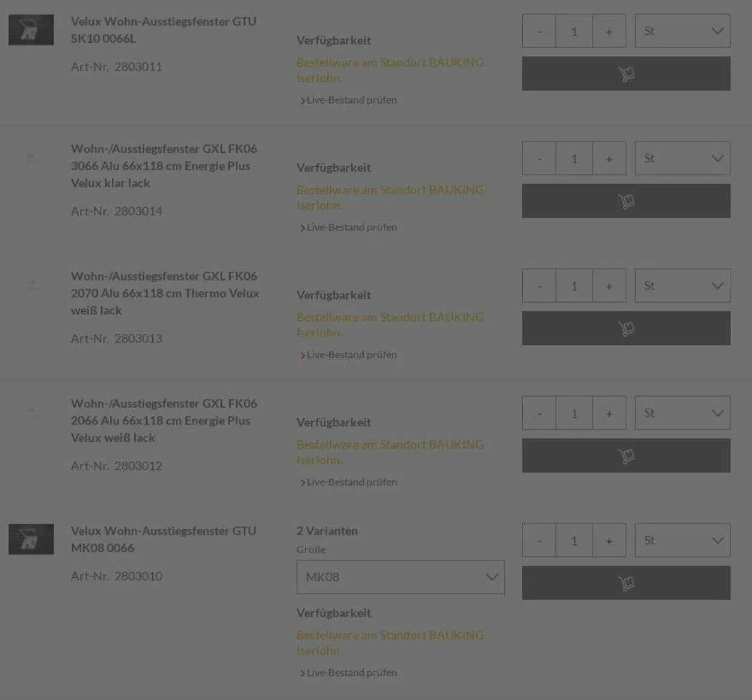The width and height of the screenshot is (752, 700).
Task: Decrease quantity for article 2803012
Action: point(539,413)
